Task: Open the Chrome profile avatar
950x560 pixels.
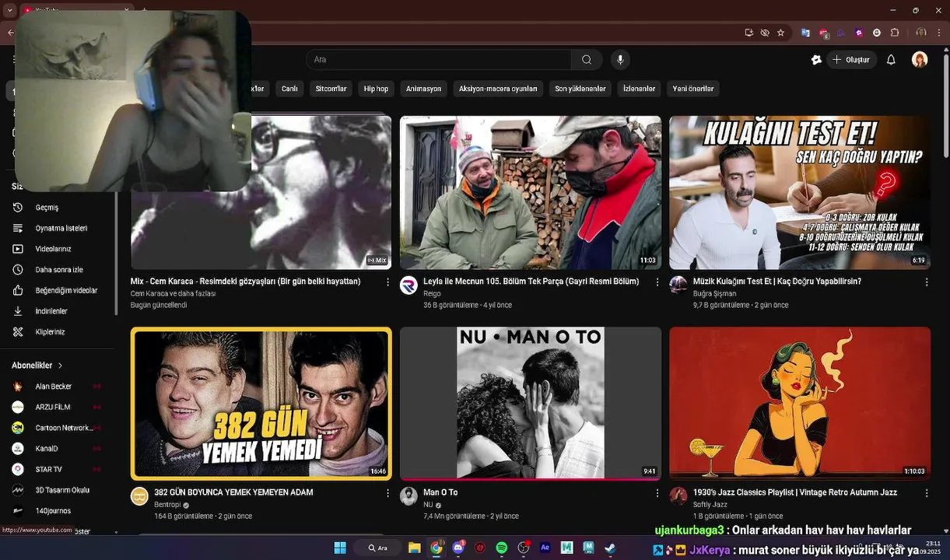Action: coord(920,33)
